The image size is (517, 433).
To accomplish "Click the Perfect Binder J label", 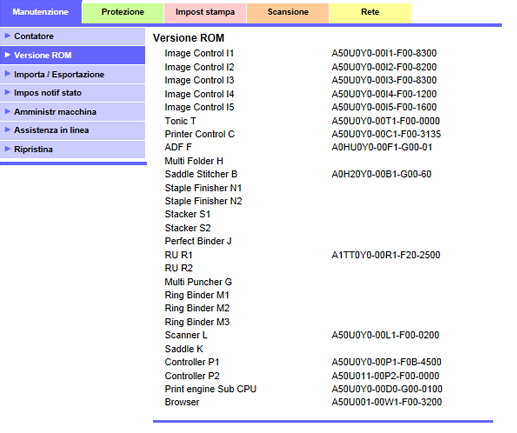I will [198, 241].
